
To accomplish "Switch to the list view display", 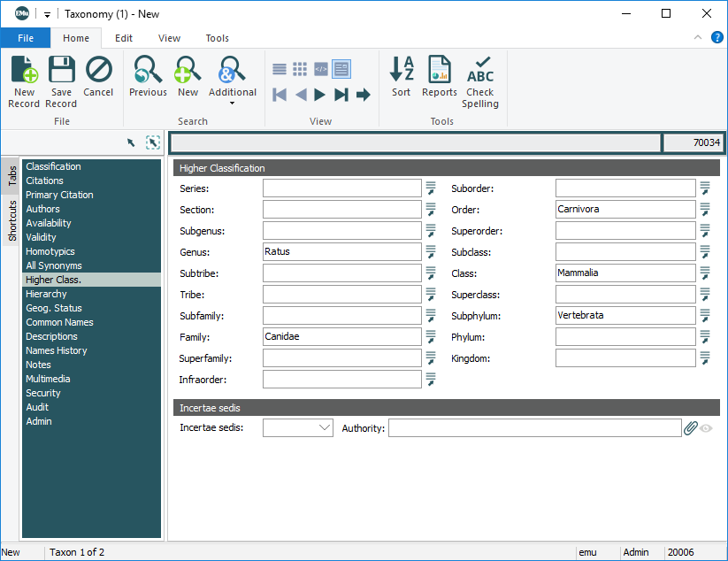I will (280, 69).
